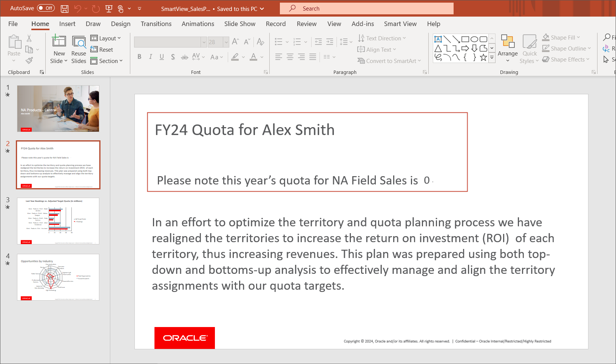Increase list indent level

[330, 41]
